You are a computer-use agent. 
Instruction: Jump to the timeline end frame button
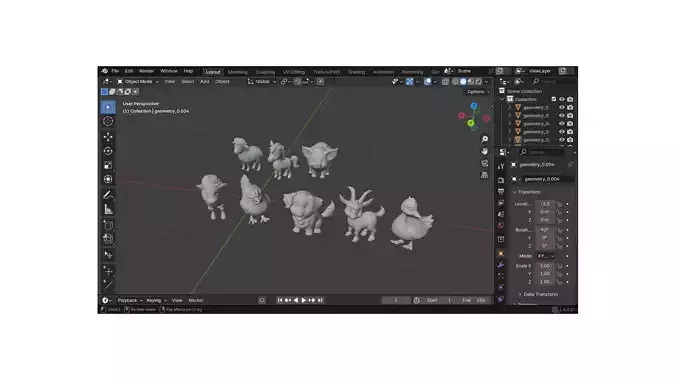[x=320, y=300]
